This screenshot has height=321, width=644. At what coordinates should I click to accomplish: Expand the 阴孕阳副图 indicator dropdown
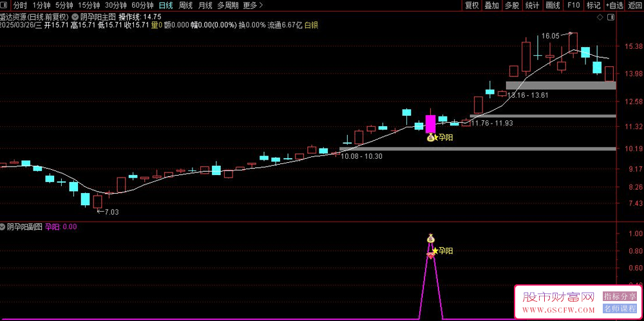[x=3, y=226]
